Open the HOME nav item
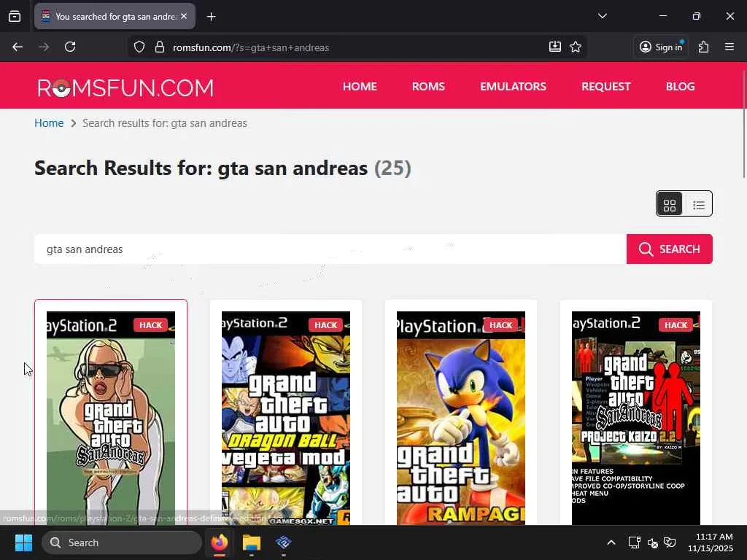Image resolution: width=747 pixels, height=560 pixels. click(x=360, y=86)
